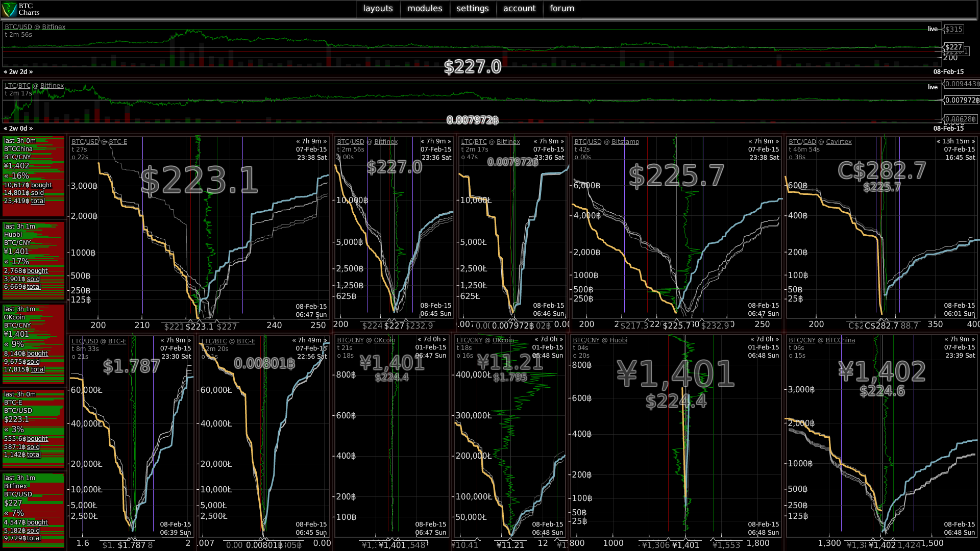Click the ¥1,402 price readout on BTCChina chart
Image resolution: width=980 pixels, height=551 pixels.
pyautogui.click(x=881, y=372)
